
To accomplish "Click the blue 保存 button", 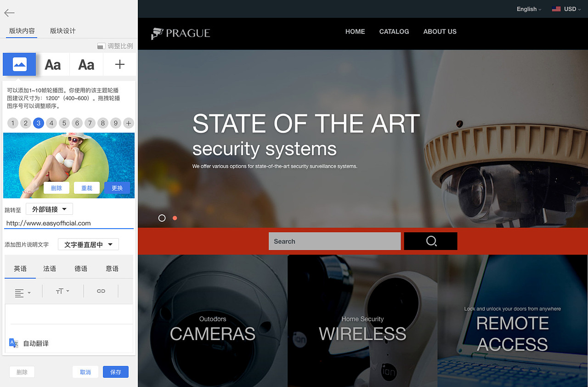I will [116, 372].
